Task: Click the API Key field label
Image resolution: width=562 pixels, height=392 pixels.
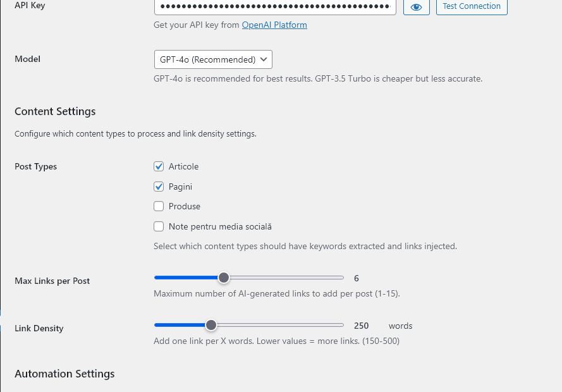Action: point(30,6)
